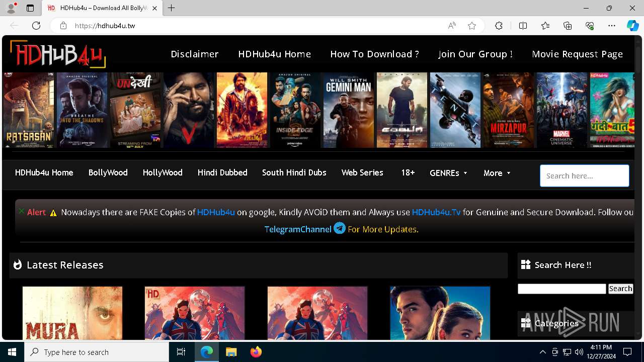Viewport: 644px width, 362px height.
Task: Click the Read aloud icon
Action: pos(452,26)
